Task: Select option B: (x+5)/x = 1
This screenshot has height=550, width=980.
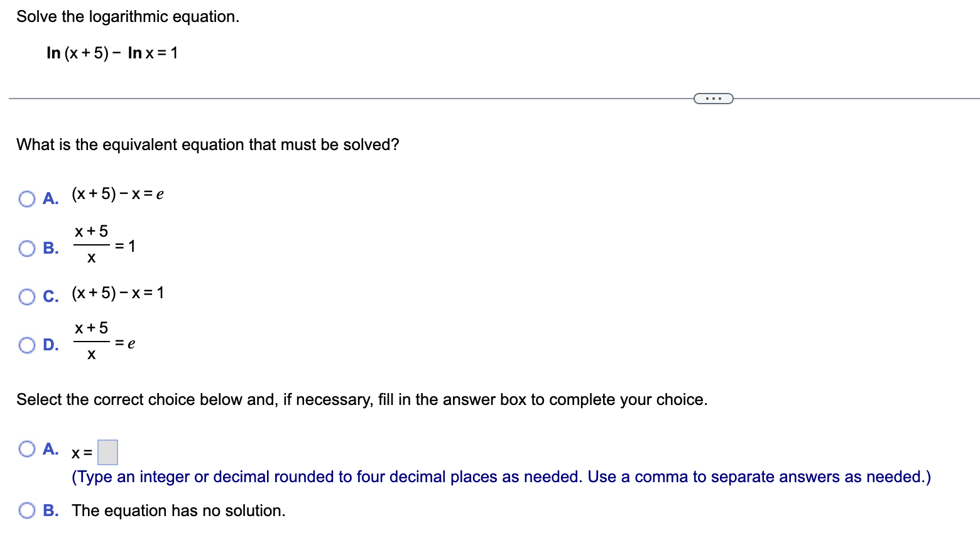Action: pyautogui.click(x=27, y=249)
